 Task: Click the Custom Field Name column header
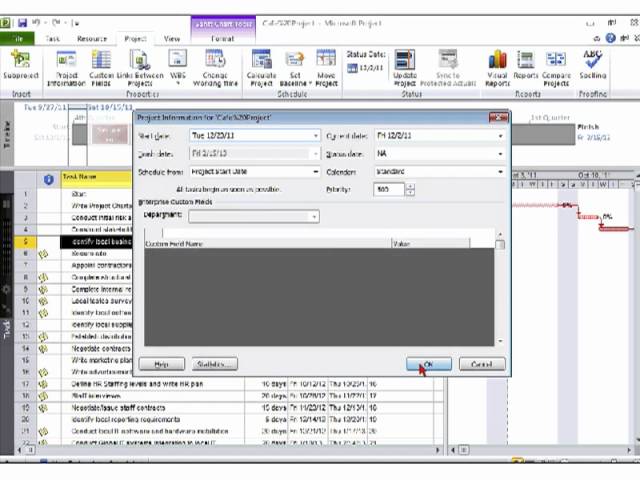click(268, 244)
